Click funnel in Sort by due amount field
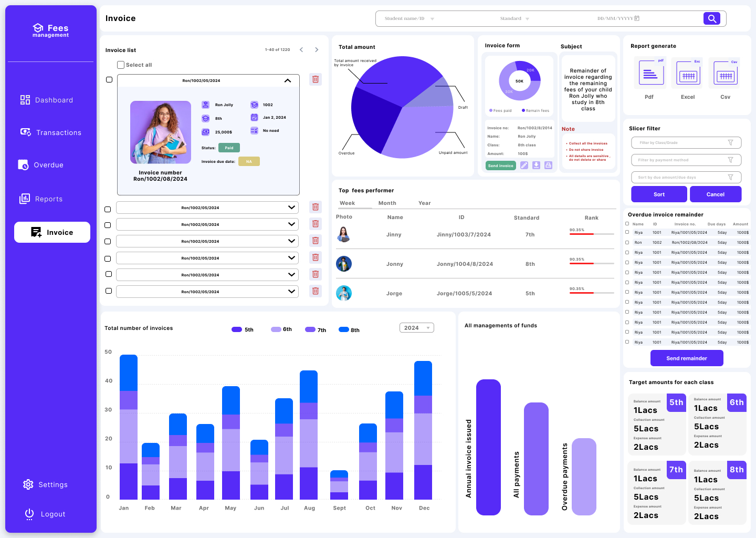Image resolution: width=756 pixels, height=538 pixels. click(730, 178)
